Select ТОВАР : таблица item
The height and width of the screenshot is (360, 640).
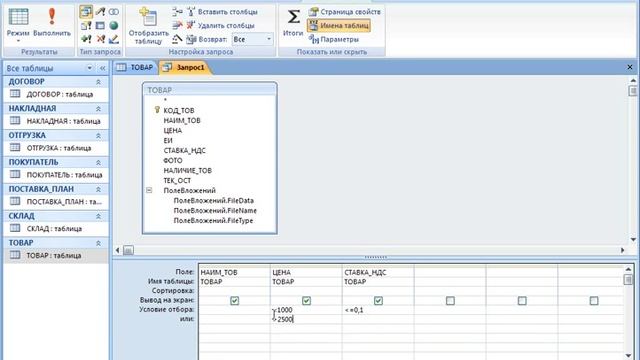pos(56,256)
